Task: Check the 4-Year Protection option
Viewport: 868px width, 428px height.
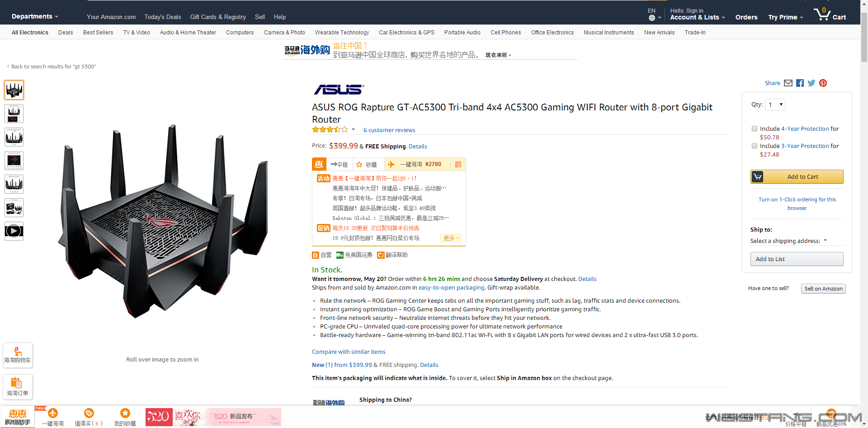Action: coord(755,128)
